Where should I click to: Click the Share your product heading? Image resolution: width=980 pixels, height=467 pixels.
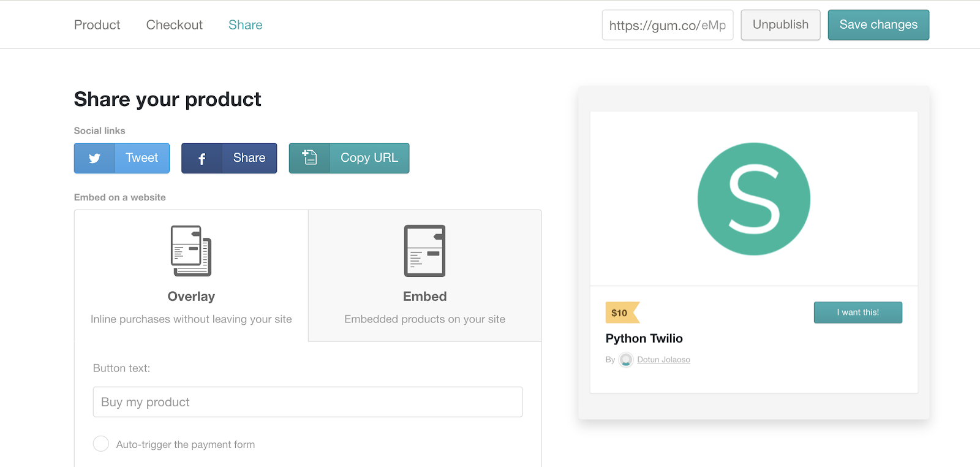167,99
